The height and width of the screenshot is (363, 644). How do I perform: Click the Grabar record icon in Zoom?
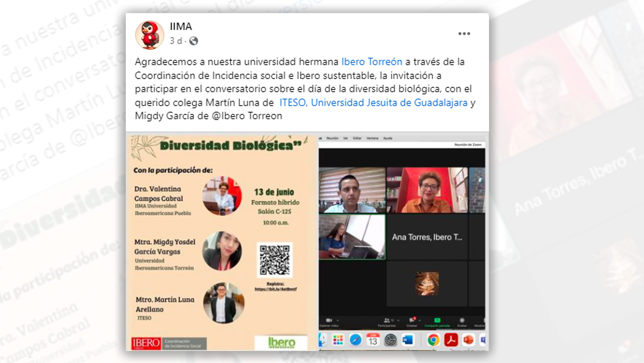462,320
